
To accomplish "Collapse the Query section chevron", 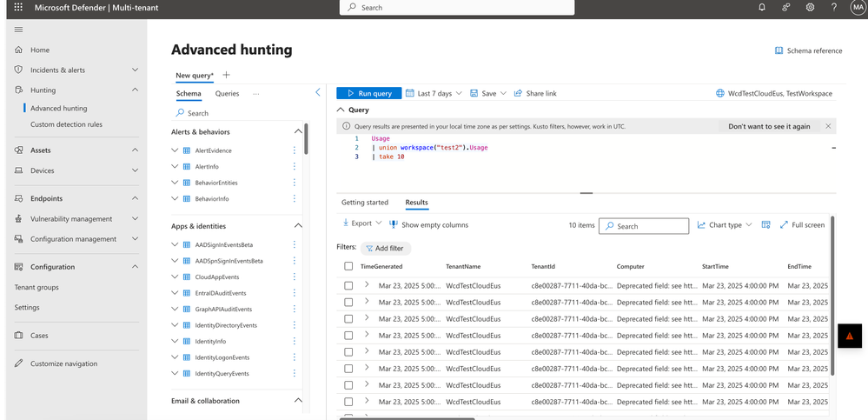I will pyautogui.click(x=341, y=110).
